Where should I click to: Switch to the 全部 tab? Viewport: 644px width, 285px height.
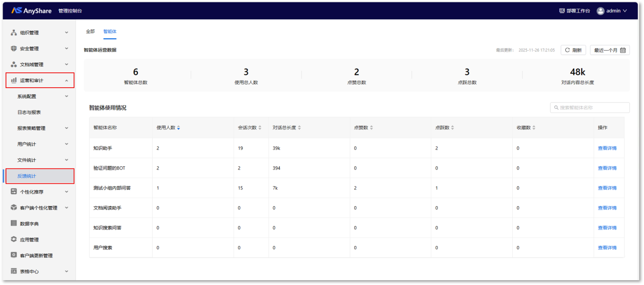point(90,31)
